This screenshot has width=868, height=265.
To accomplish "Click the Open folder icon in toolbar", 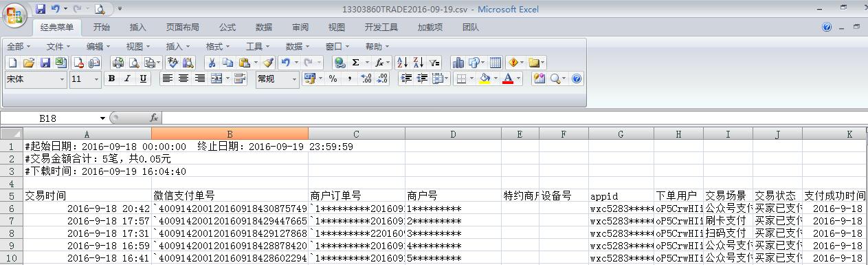I will pos(29,62).
